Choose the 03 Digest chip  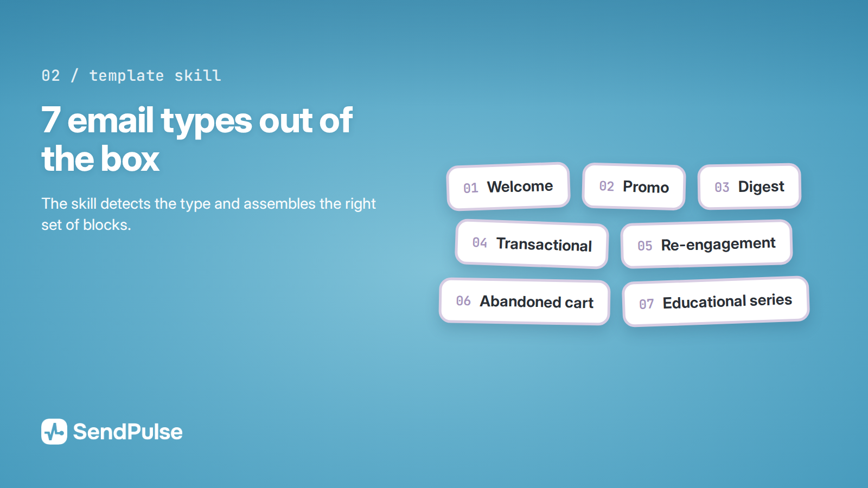pos(749,187)
